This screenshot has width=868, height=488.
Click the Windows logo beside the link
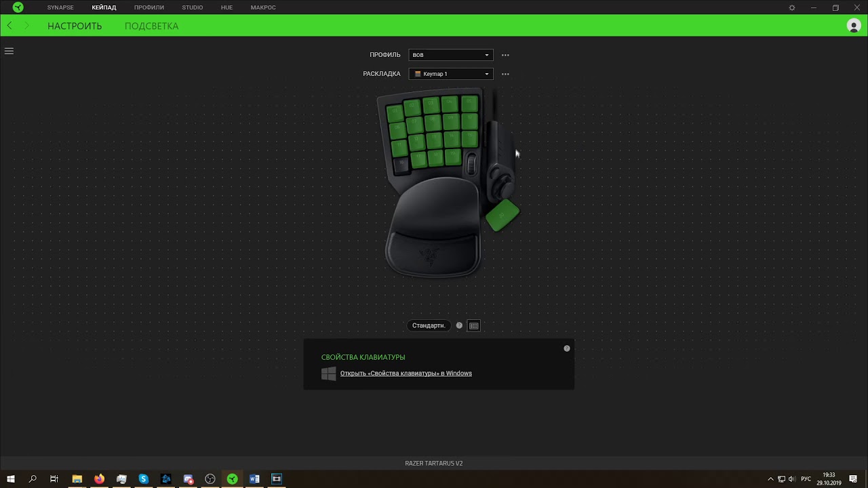click(328, 373)
